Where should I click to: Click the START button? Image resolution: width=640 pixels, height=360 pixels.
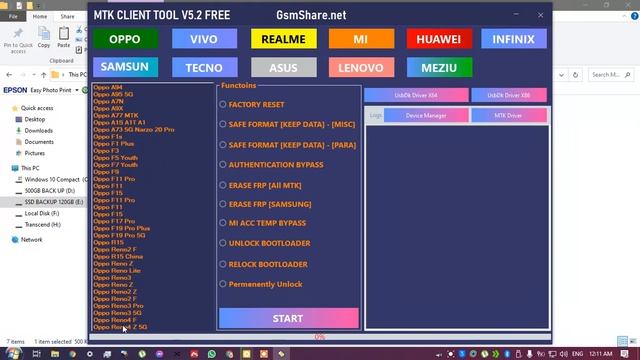tap(289, 318)
